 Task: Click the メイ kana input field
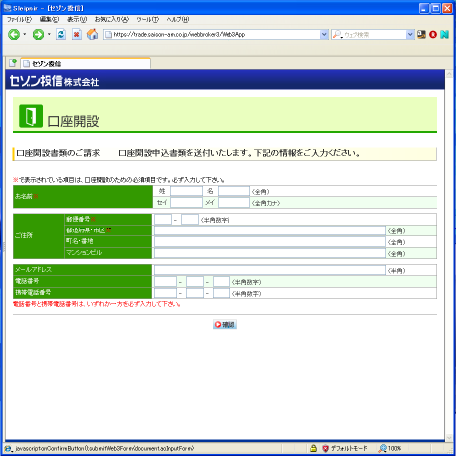point(234,202)
